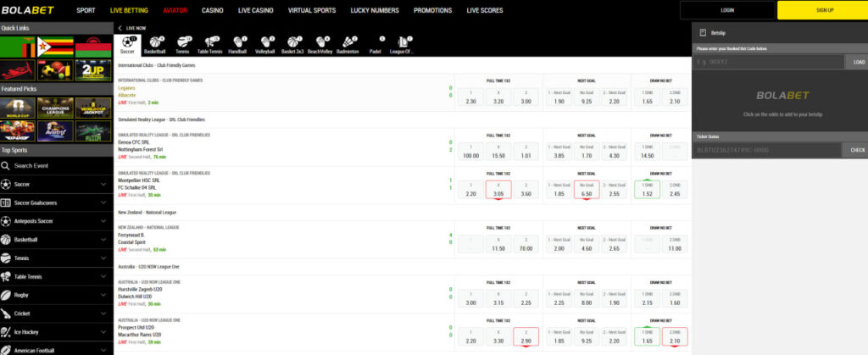Click the Zambia flag quick link

[18, 47]
